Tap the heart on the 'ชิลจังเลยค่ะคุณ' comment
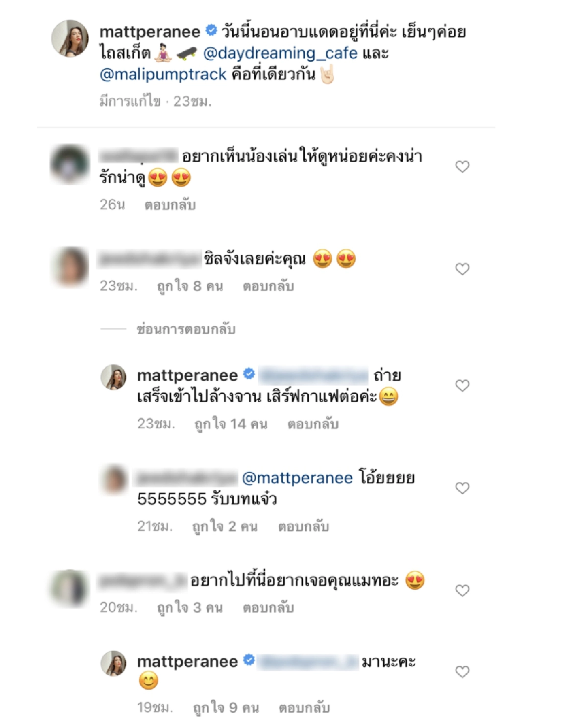Screen dimensions: 588x724 (462, 269)
